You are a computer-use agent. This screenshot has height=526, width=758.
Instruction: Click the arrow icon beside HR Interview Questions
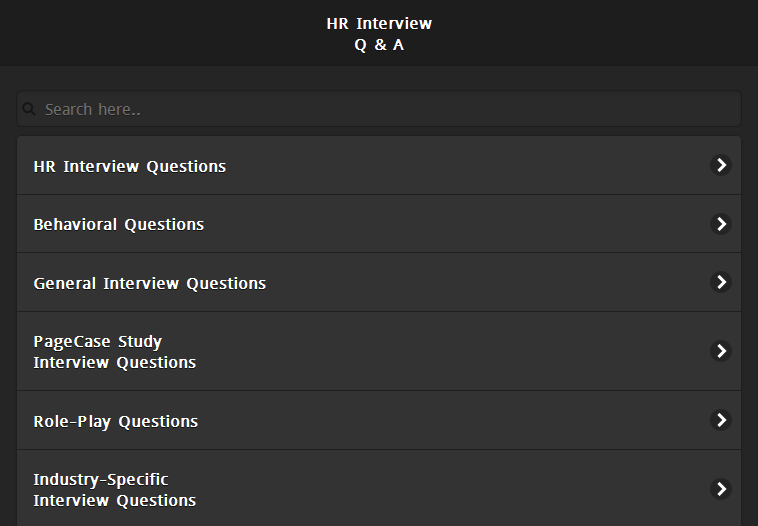pyautogui.click(x=720, y=165)
